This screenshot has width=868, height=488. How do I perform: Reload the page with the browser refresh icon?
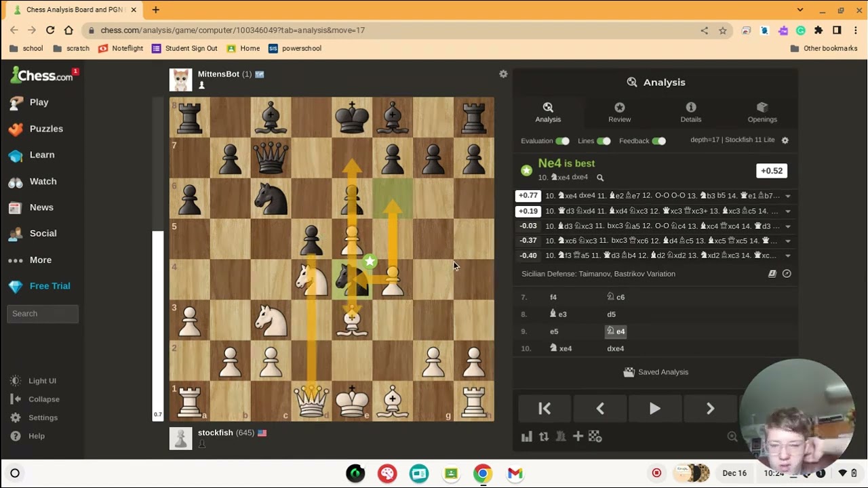50,30
